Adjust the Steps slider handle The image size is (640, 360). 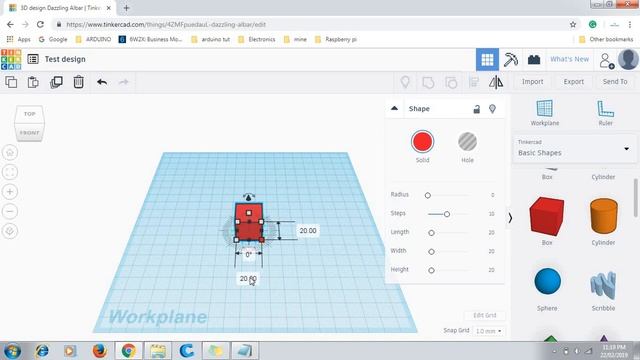pyautogui.click(x=447, y=214)
